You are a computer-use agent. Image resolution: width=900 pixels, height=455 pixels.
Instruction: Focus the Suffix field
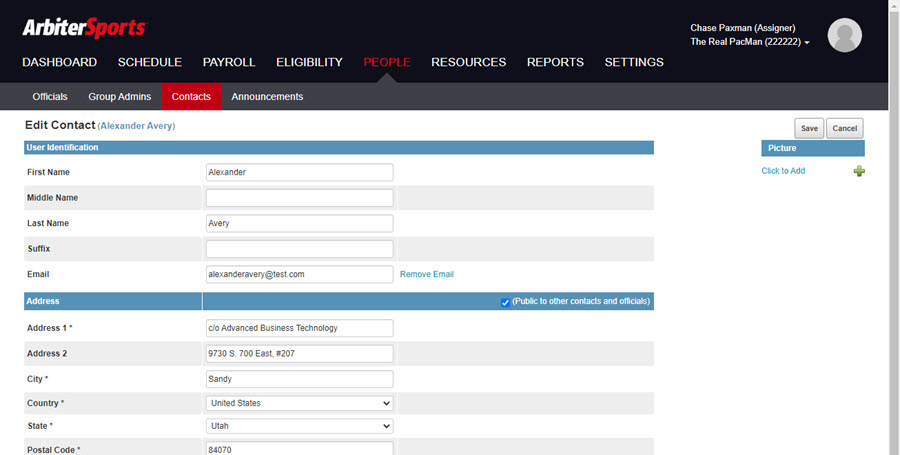click(300, 249)
